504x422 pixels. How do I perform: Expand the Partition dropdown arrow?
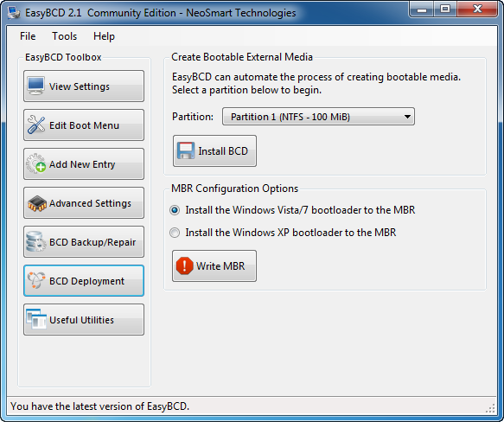tap(407, 117)
